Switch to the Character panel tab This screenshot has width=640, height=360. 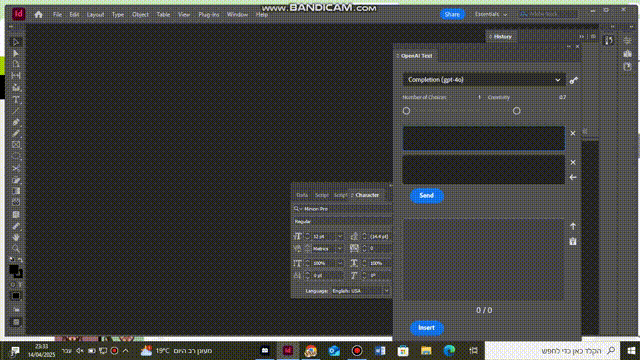pos(367,195)
